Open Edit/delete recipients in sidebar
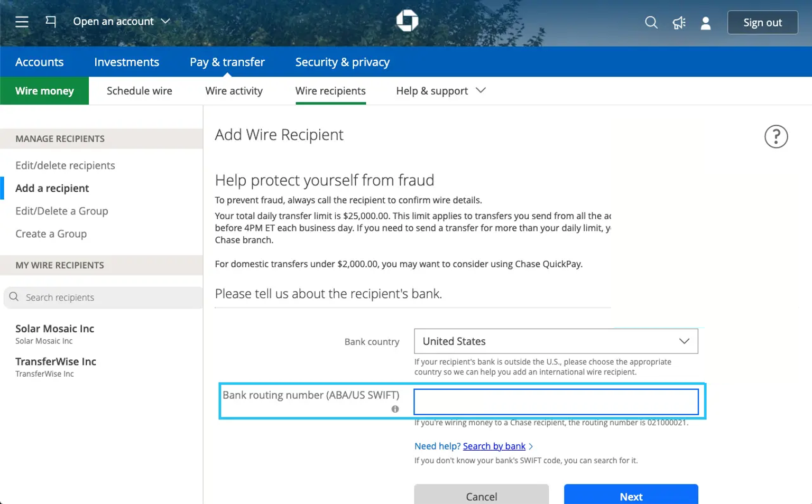Screen dimensions: 812x504 65,165
